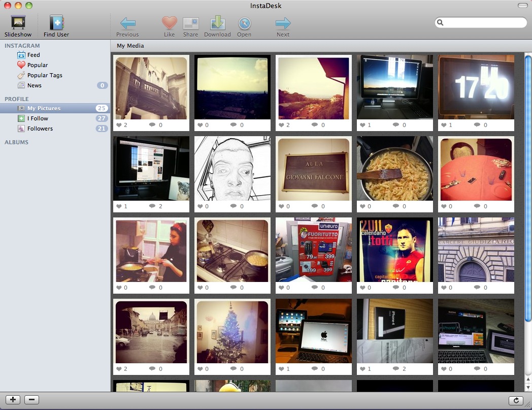
Task: Click the News newspaper icon
Action: click(x=21, y=85)
